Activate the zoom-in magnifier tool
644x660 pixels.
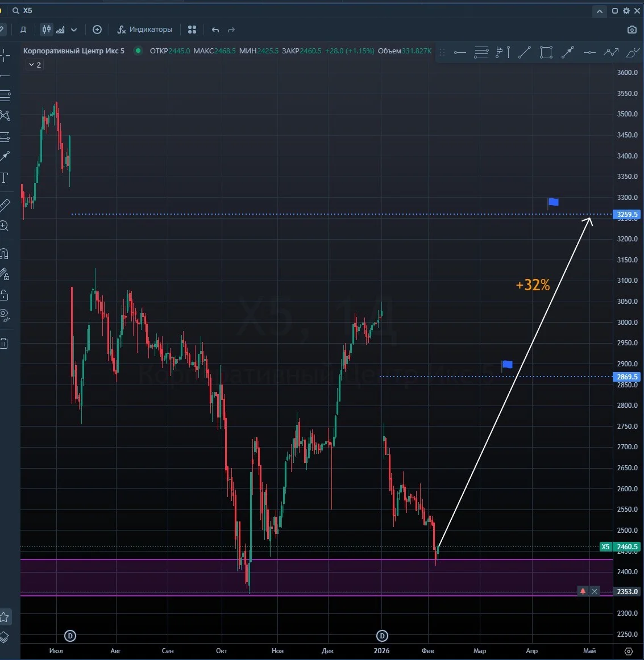[x=4, y=226]
